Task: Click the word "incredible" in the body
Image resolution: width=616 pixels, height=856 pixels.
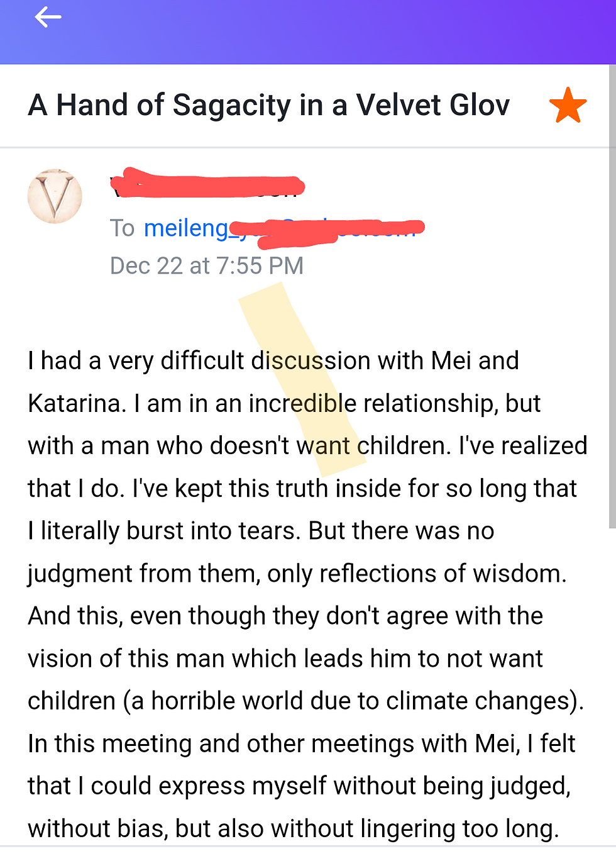Action: [302, 404]
